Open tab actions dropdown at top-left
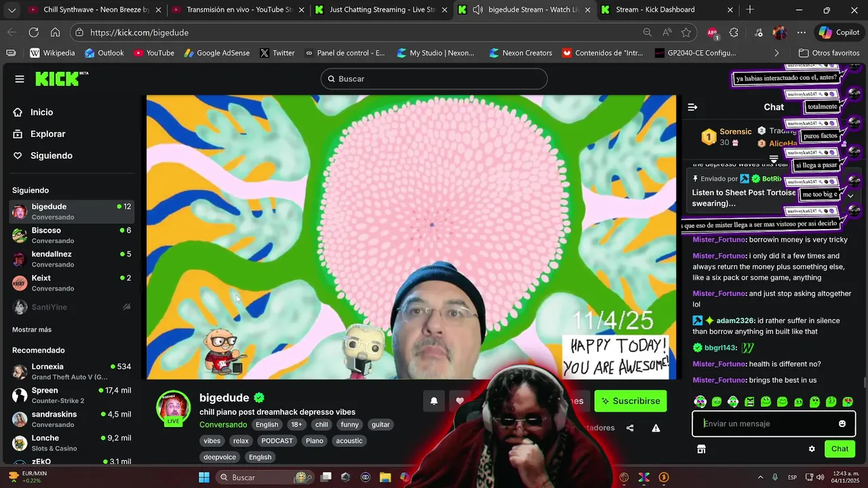This screenshot has width=868, height=488. coord(12,10)
